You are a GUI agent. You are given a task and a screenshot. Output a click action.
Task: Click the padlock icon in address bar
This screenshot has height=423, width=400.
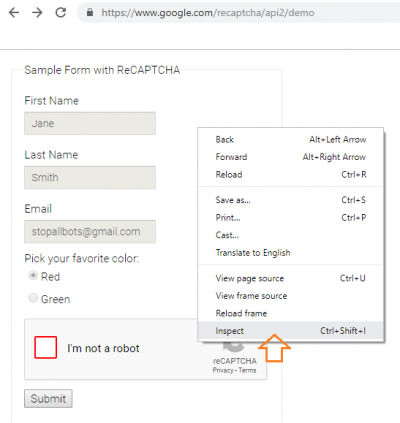point(90,13)
